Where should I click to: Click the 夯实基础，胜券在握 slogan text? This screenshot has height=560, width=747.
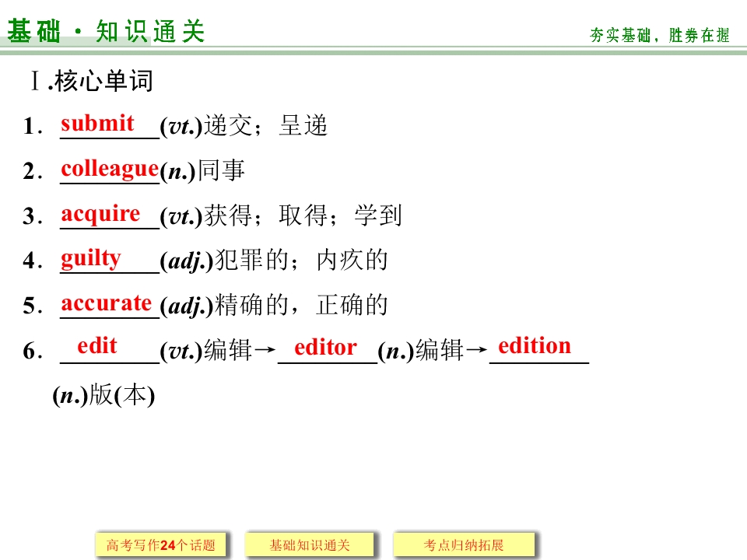(x=659, y=35)
